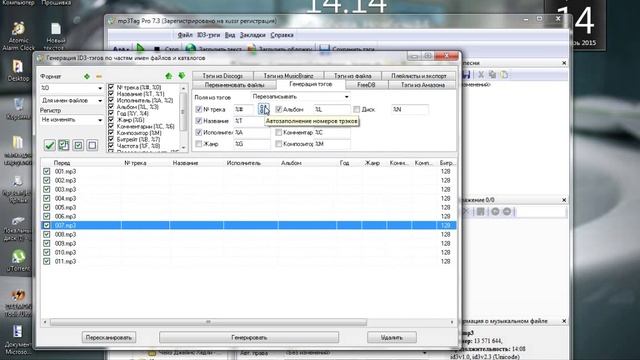The image size is (640, 360).
Task: Click paste icon in lyrics panel
Action: (x=504, y=75)
